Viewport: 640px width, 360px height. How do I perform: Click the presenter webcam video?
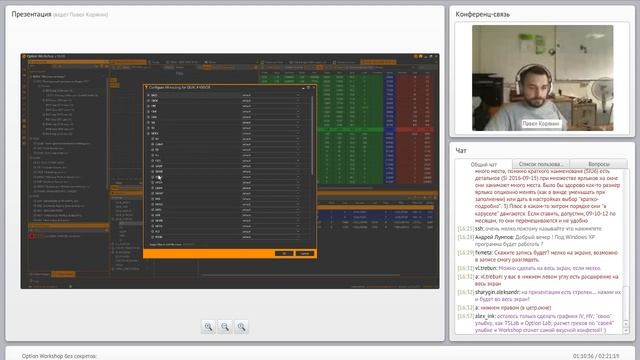click(x=542, y=78)
